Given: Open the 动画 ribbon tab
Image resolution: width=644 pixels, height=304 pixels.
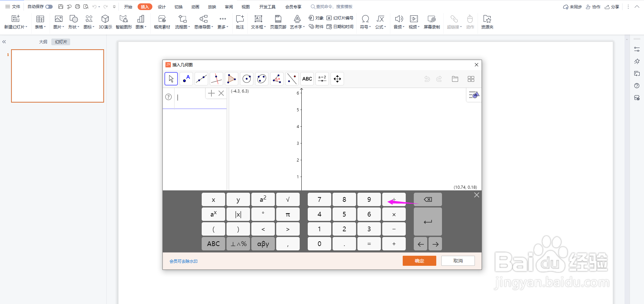Looking at the screenshot, I should tap(195, 7).
